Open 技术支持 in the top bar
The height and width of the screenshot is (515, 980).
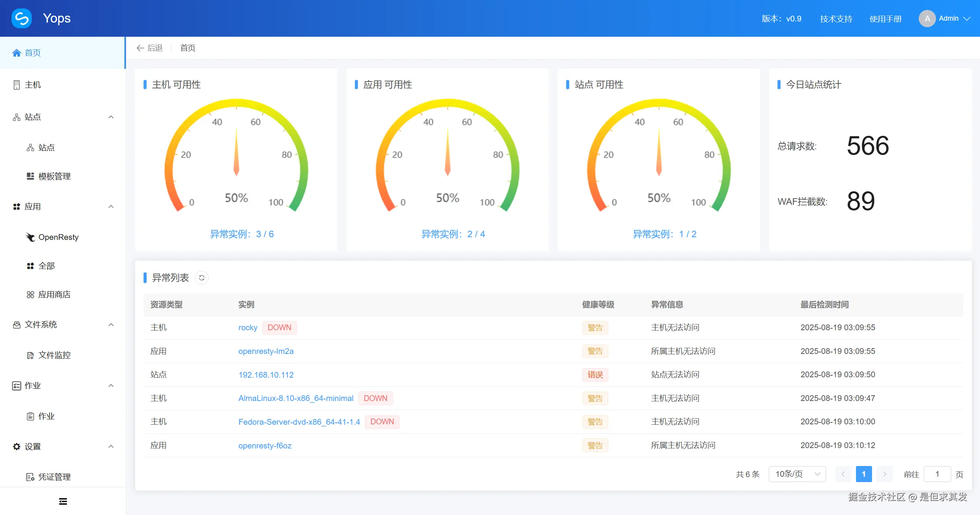[836, 18]
